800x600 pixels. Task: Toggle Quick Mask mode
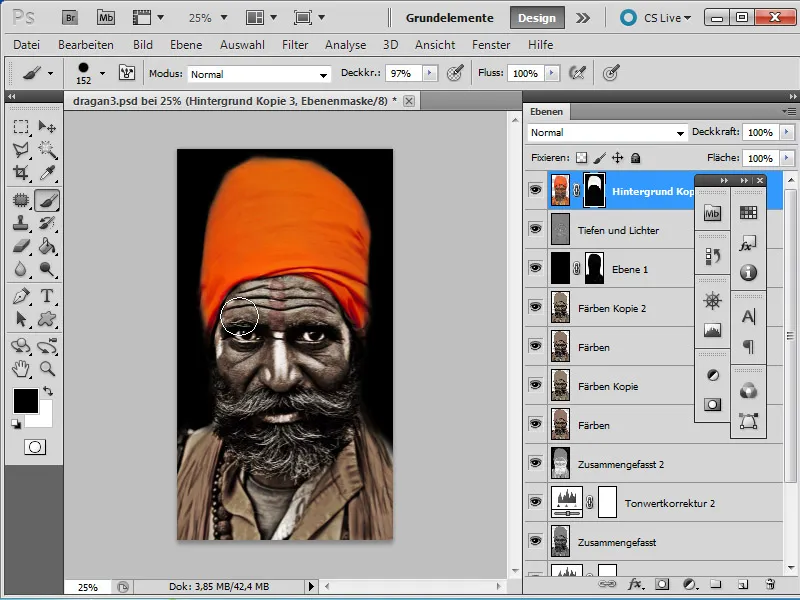[35, 447]
